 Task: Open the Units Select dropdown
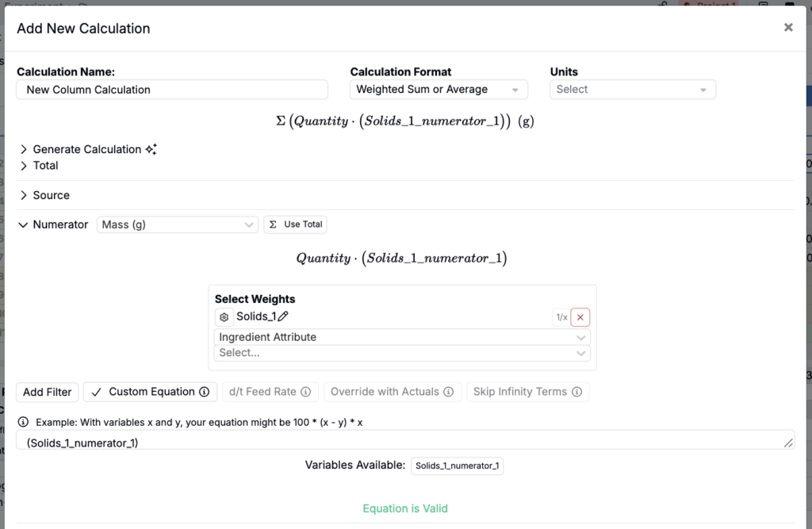click(x=632, y=90)
